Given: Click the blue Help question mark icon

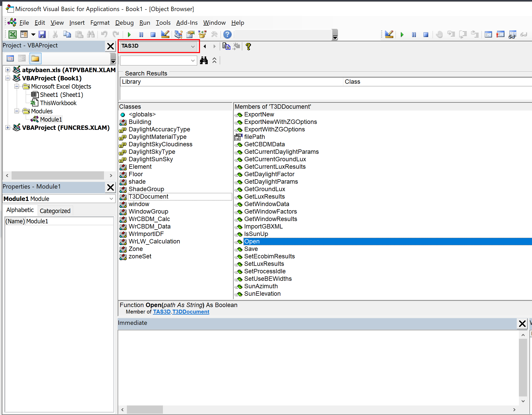Looking at the screenshot, I should tap(227, 34).
